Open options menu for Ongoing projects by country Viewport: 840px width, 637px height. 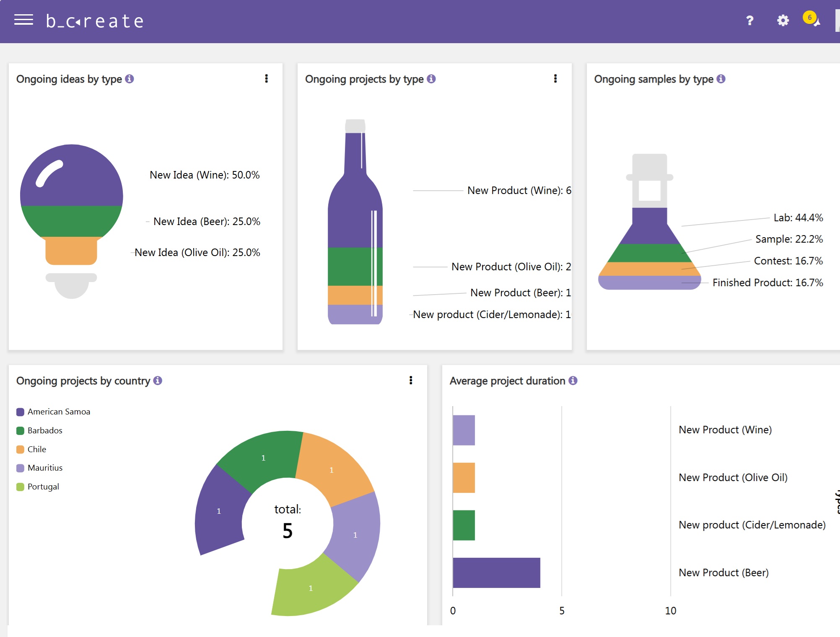coord(411,381)
